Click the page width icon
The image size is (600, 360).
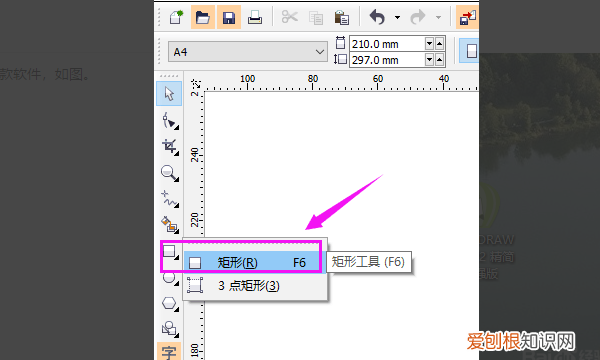(340, 42)
